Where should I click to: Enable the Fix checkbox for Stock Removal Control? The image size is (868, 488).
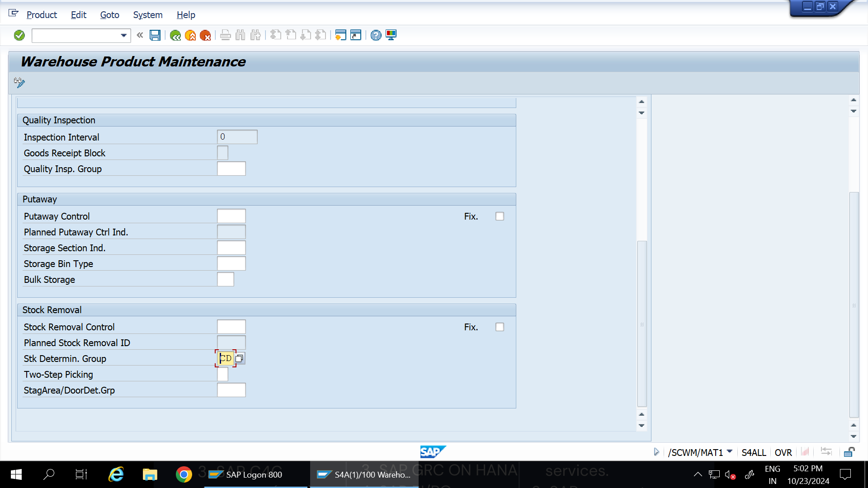click(x=500, y=327)
